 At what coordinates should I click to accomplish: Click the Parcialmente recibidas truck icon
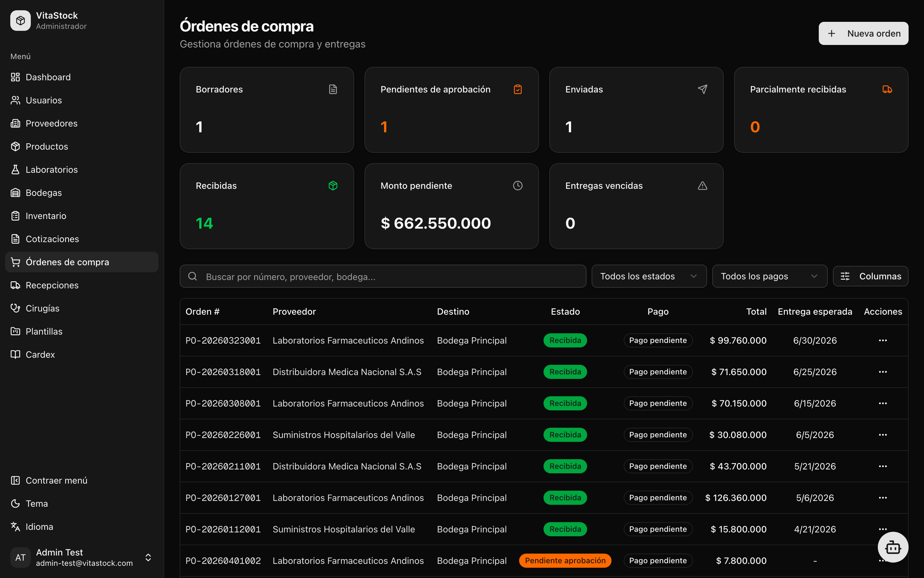pos(887,90)
